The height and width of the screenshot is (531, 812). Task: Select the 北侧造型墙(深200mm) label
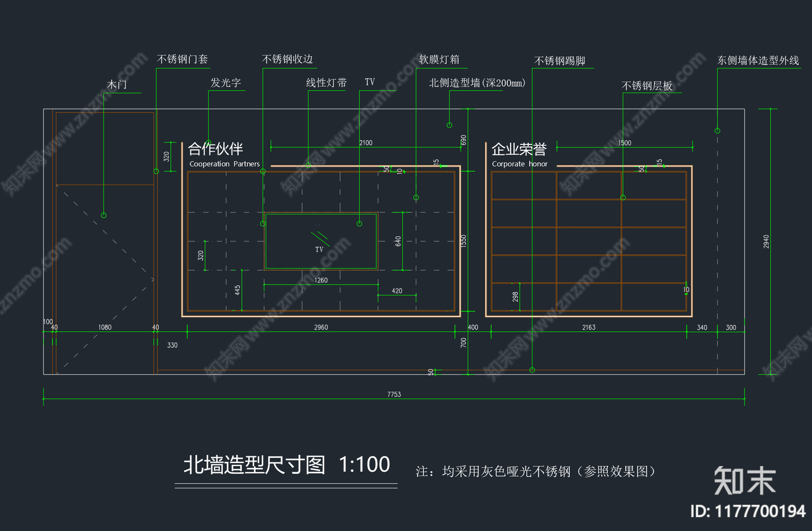[477, 83]
